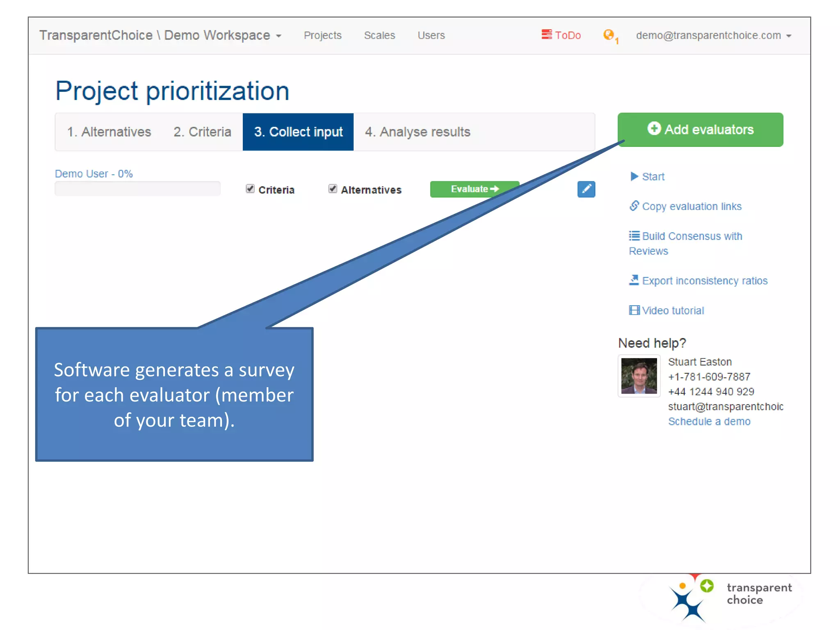Click the ToDo list icon
Screen dimensions: 840x630
(546, 34)
